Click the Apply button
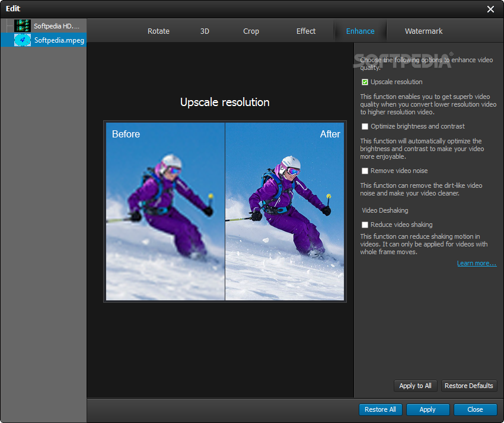This screenshot has height=423, width=504. tap(428, 409)
